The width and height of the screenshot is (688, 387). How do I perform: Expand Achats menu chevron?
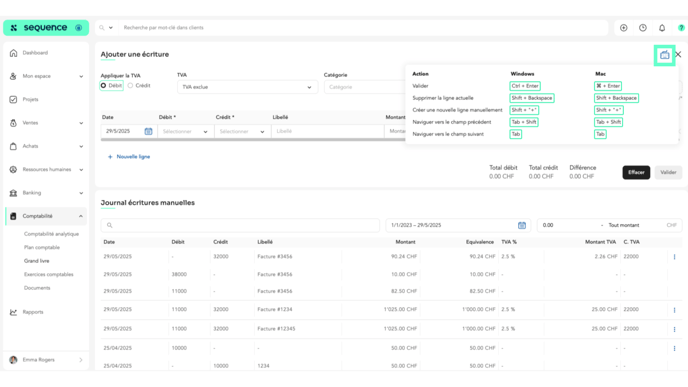pyautogui.click(x=81, y=146)
